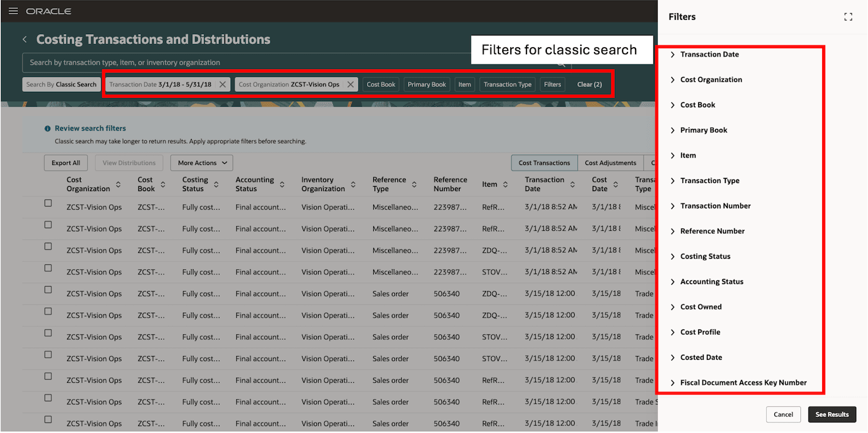The height and width of the screenshot is (433, 868).
Task: Sort by Accounting Status column
Action: [x=282, y=184]
